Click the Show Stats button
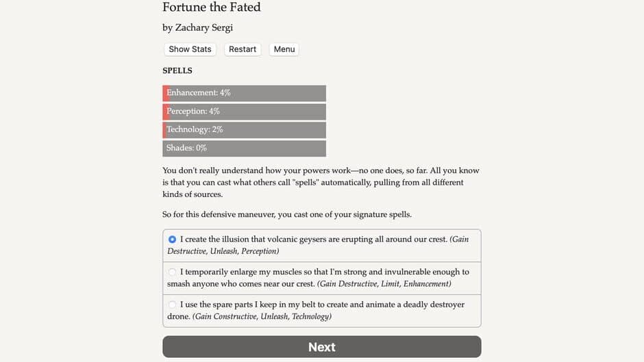644x362 pixels. click(190, 49)
